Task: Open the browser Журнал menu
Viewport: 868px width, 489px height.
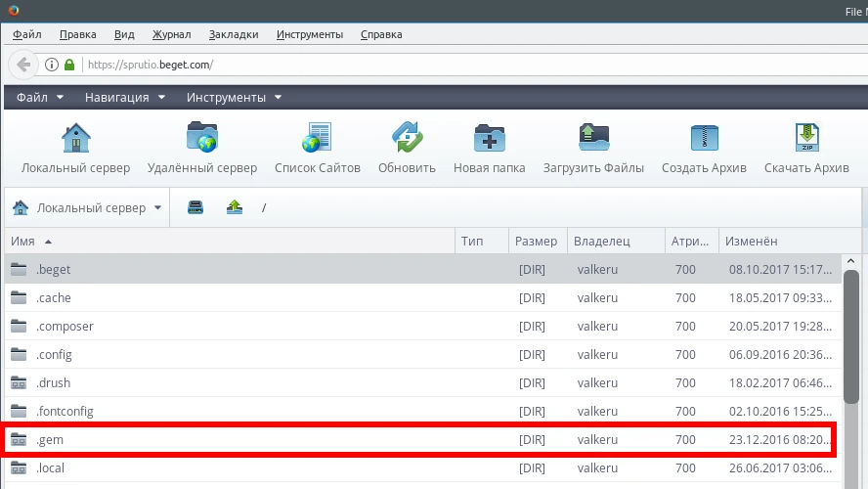Action: coord(171,34)
